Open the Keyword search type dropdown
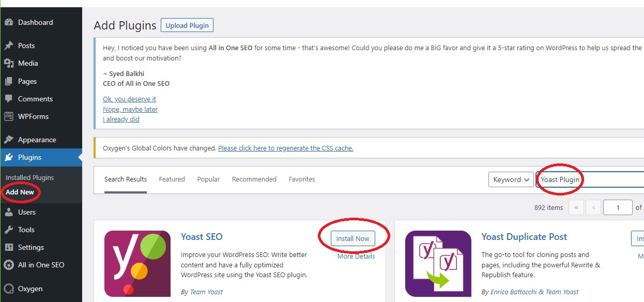 coord(511,179)
